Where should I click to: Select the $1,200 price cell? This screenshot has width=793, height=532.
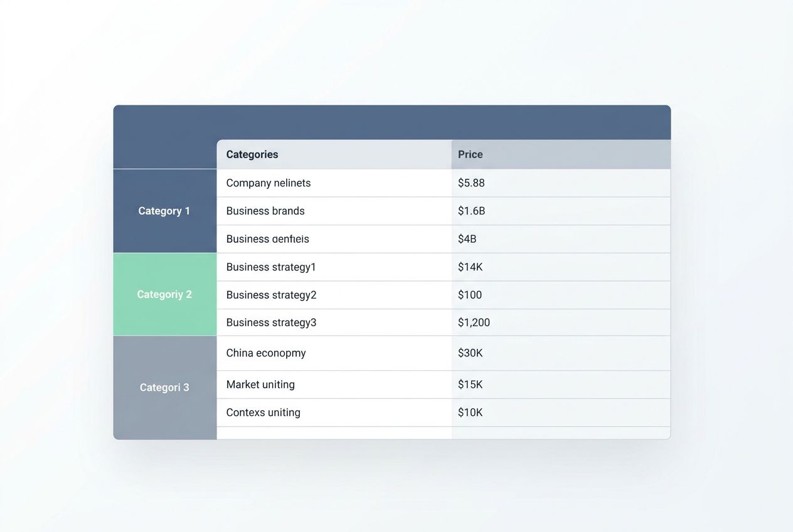click(473, 322)
